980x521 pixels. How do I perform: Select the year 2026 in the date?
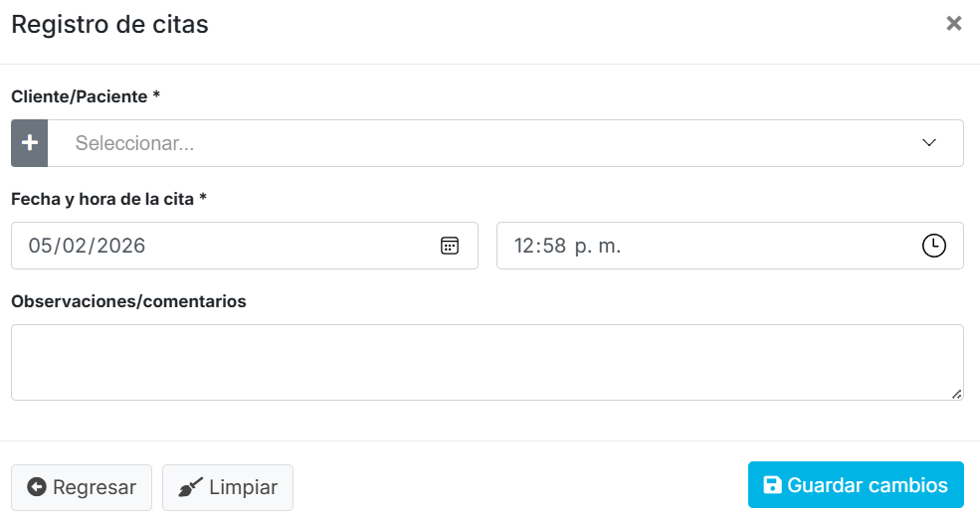pos(122,246)
